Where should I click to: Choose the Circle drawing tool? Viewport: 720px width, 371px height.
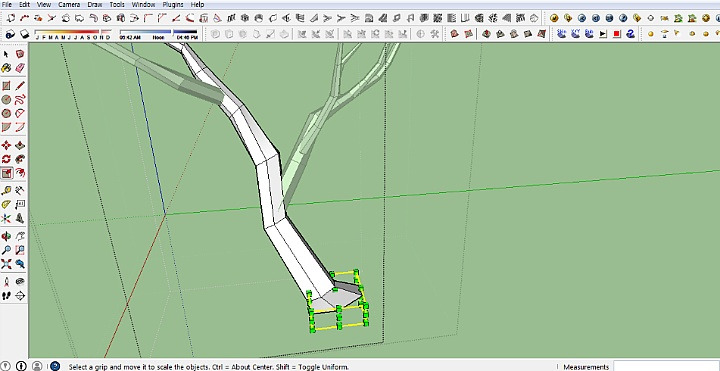[x=6, y=100]
